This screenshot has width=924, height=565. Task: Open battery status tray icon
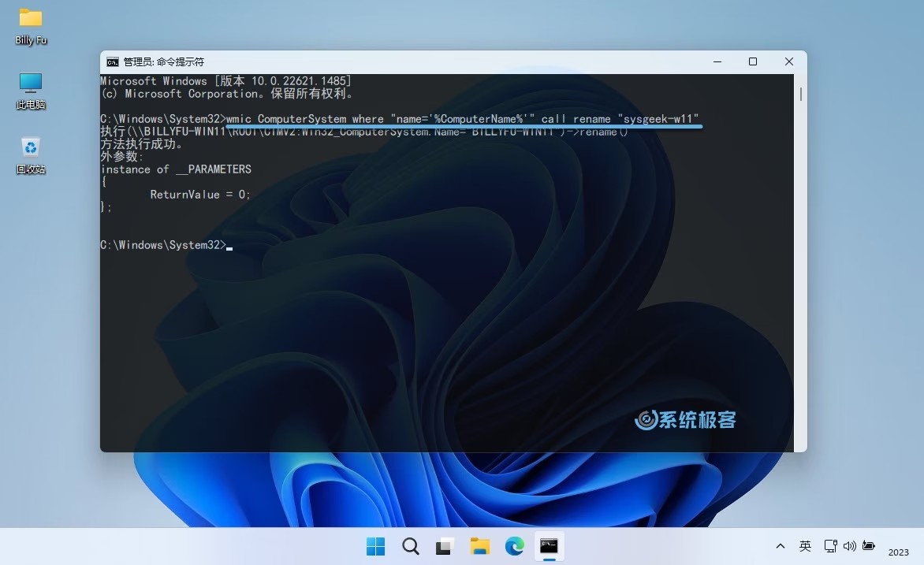[869, 546]
